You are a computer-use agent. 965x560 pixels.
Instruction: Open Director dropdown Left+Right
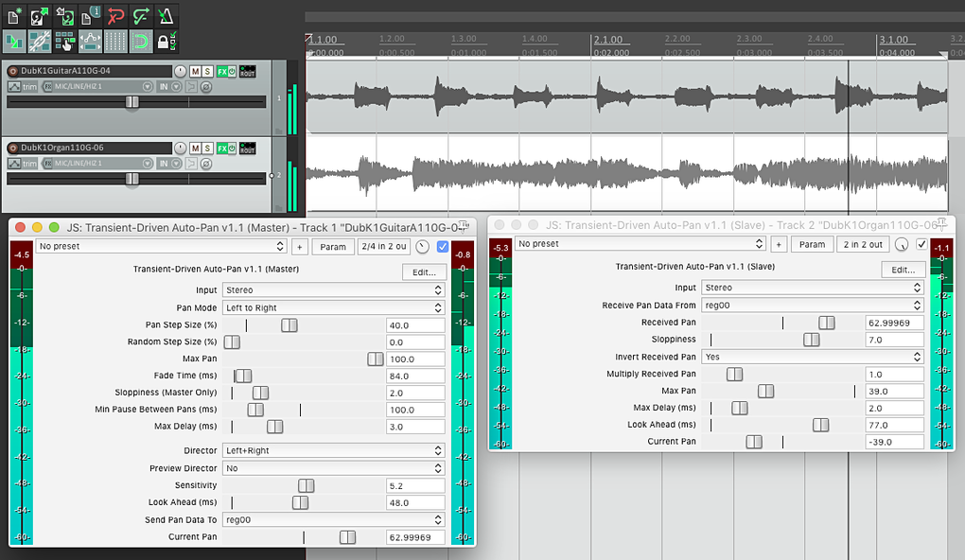[x=334, y=450]
